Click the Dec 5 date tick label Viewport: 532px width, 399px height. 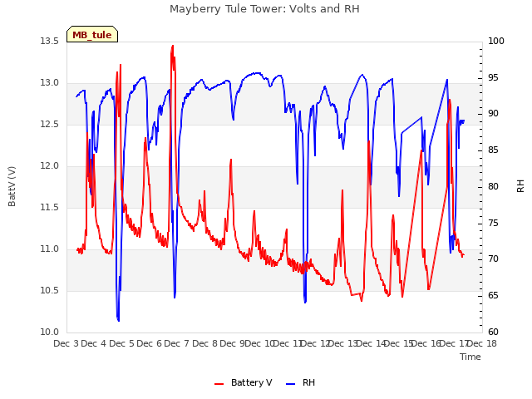coord(122,343)
